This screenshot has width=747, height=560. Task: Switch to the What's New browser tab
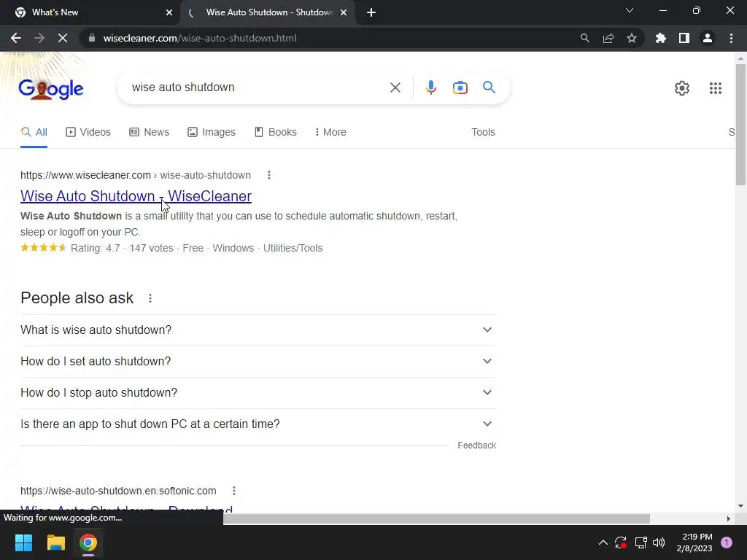[x=90, y=12]
